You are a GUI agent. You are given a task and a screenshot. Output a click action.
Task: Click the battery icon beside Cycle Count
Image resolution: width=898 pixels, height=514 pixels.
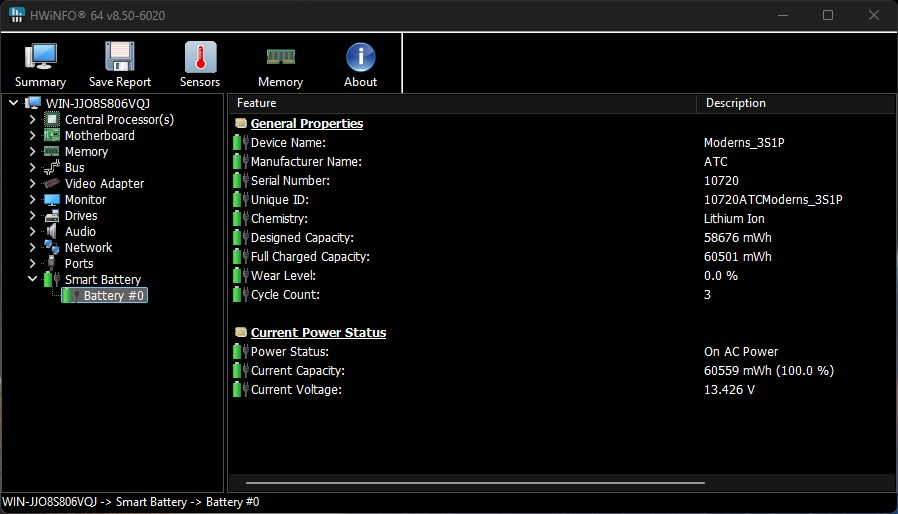coord(241,295)
